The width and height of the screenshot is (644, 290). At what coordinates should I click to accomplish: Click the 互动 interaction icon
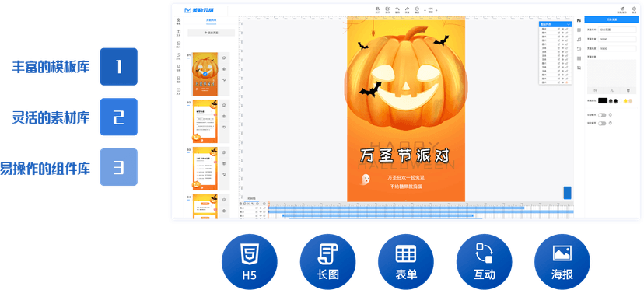[485, 262]
